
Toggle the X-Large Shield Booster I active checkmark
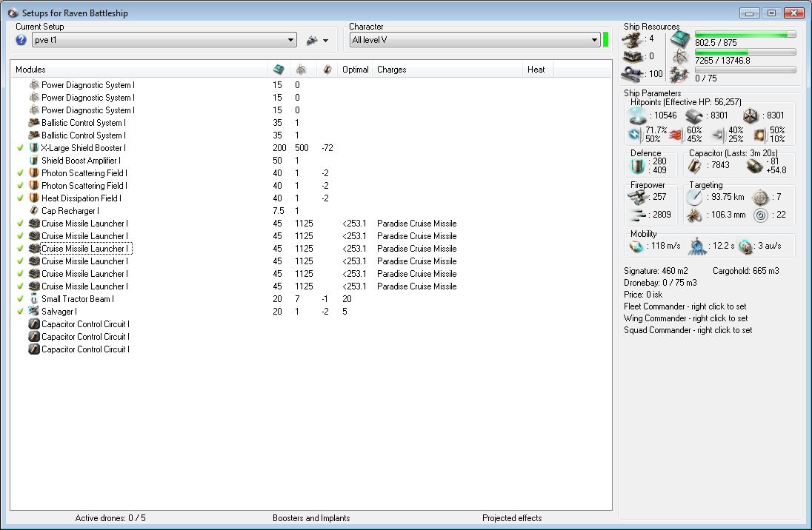pyautogui.click(x=20, y=148)
